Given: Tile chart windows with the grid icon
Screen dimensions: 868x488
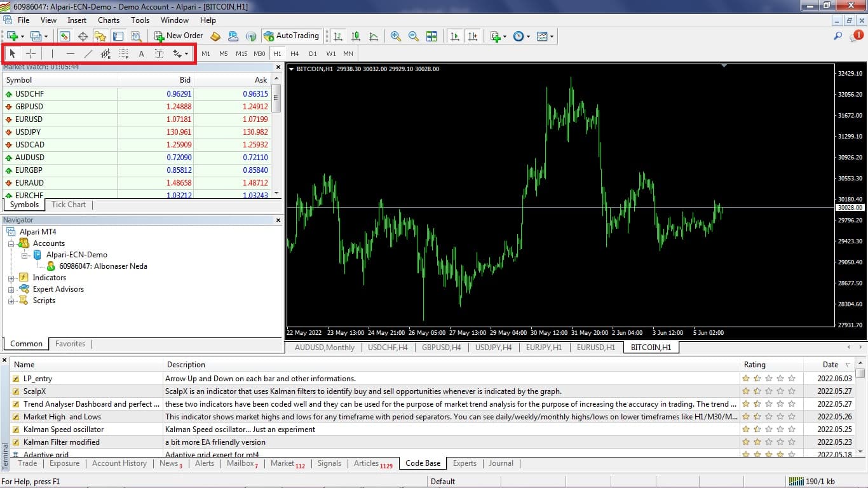Looking at the screenshot, I should coord(431,36).
